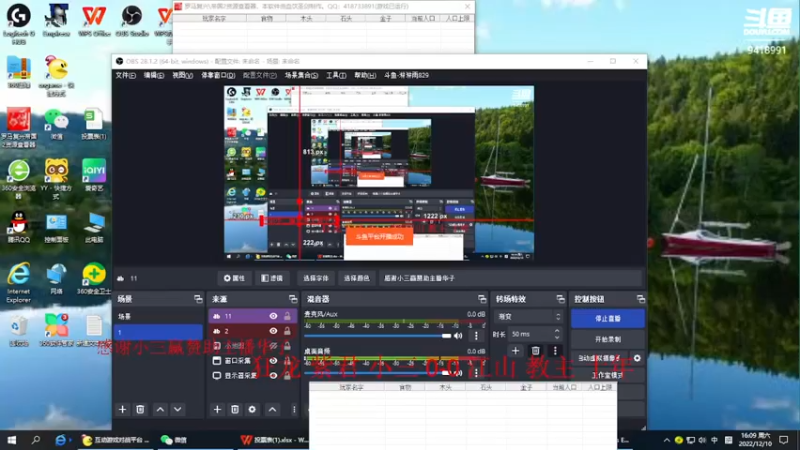800x450 pixels.
Task: Float the 控制按钮 dock panel icon
Action: [x=640, y=299]
